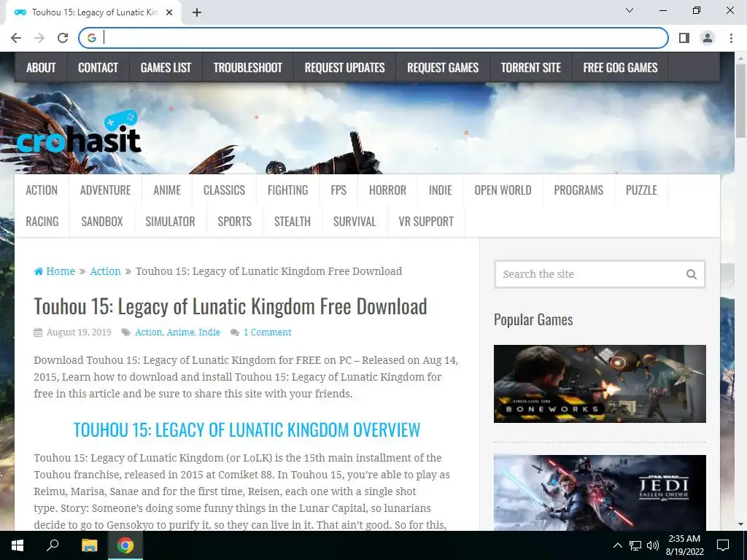Viewport: 747px width, 560px height.
Task: Open a new tab with the plus icon
Action: coord(197,12)
